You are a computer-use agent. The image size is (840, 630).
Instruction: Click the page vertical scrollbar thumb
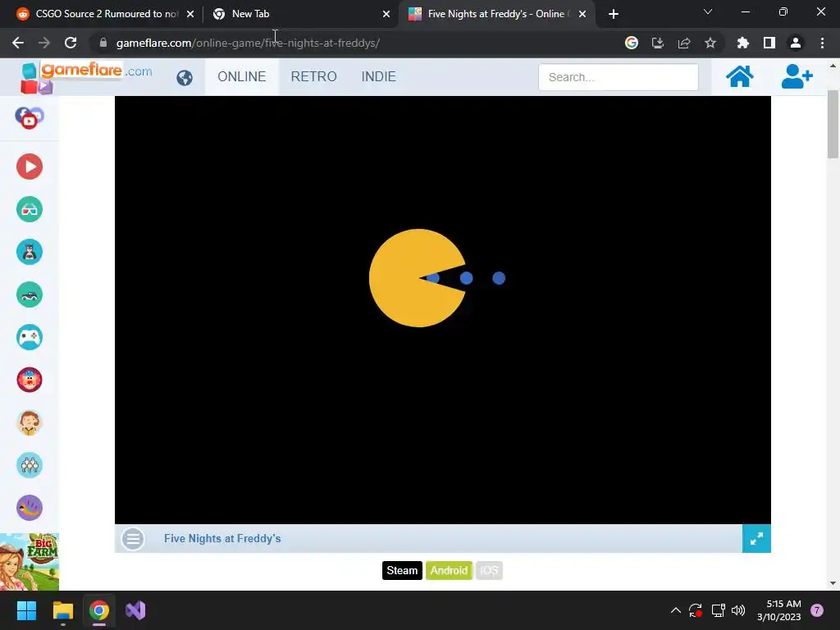pos(833,125)
